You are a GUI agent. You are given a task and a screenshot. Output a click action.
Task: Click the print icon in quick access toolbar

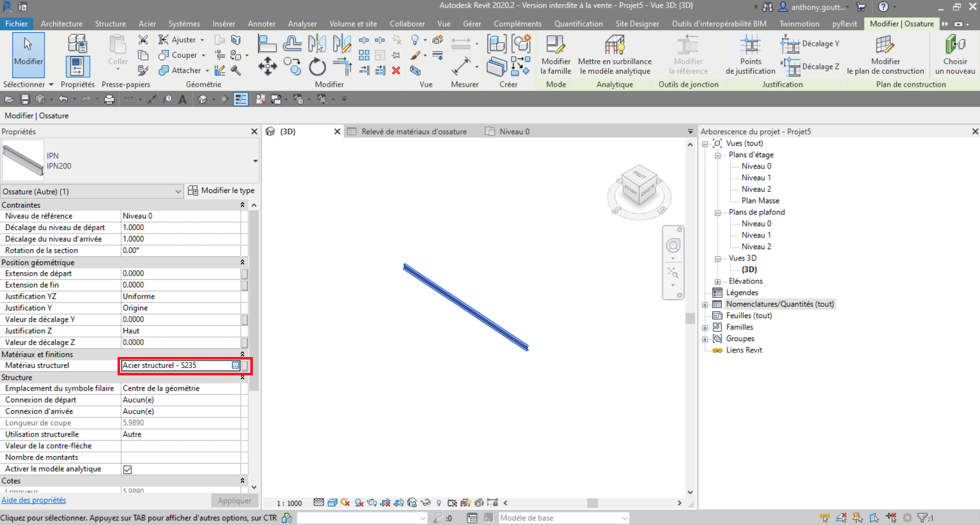pyautogui.click(x=109, y=100)
